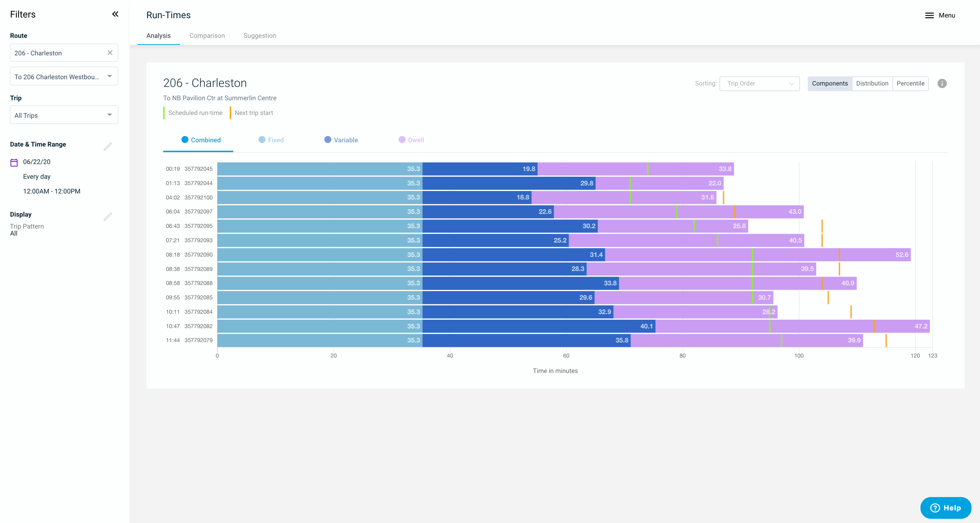
Task: Switch view to Components
Action: coord(829,83)
